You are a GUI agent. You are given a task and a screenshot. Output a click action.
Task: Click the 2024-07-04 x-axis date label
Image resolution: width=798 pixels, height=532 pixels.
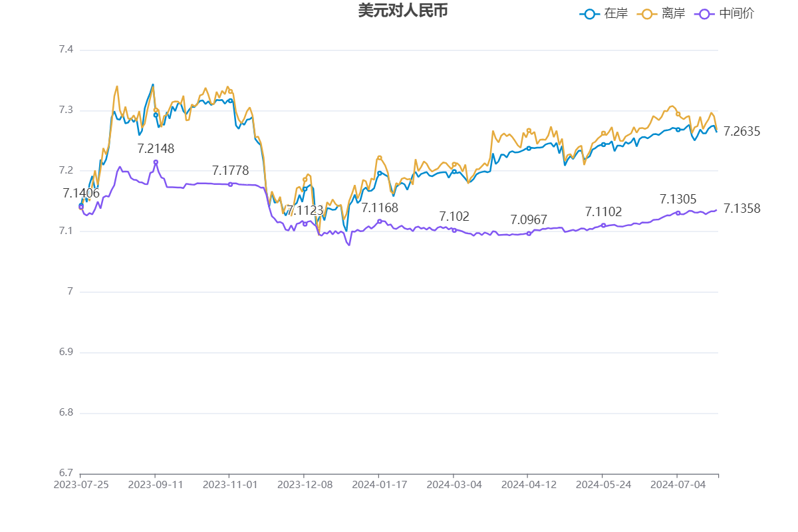coord(677,485)
